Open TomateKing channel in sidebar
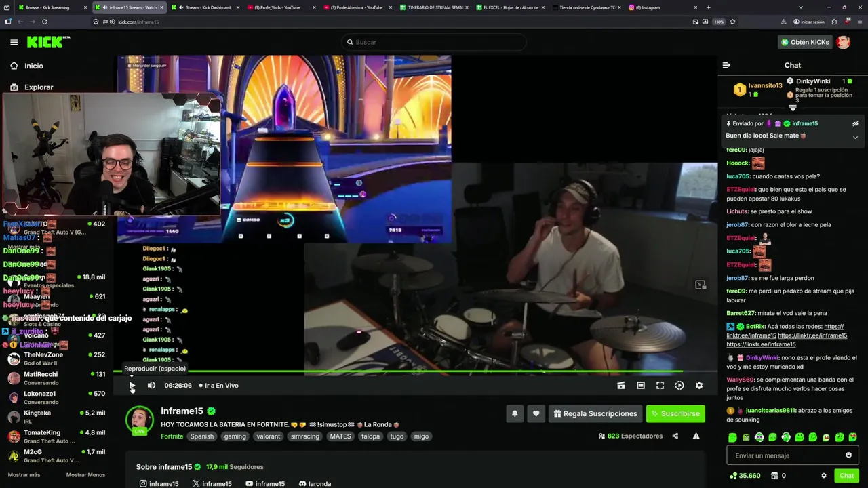 coord(57,436)
